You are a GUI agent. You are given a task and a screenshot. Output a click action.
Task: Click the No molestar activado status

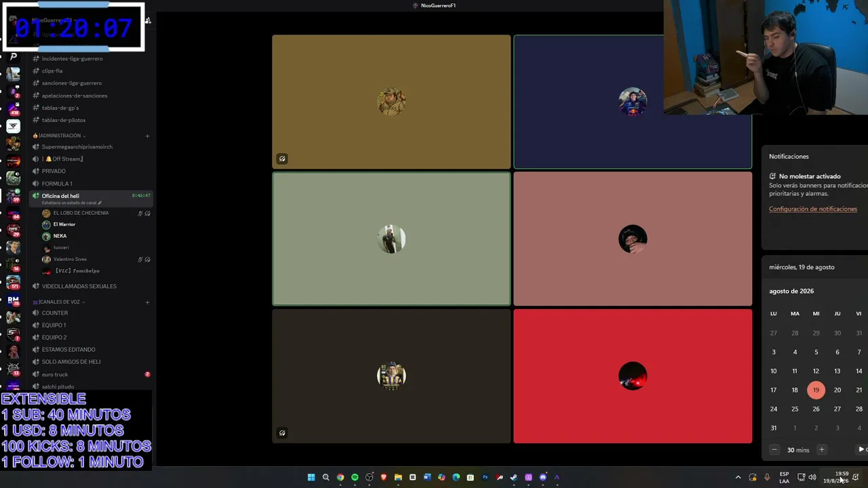click(x=809, y=176)
